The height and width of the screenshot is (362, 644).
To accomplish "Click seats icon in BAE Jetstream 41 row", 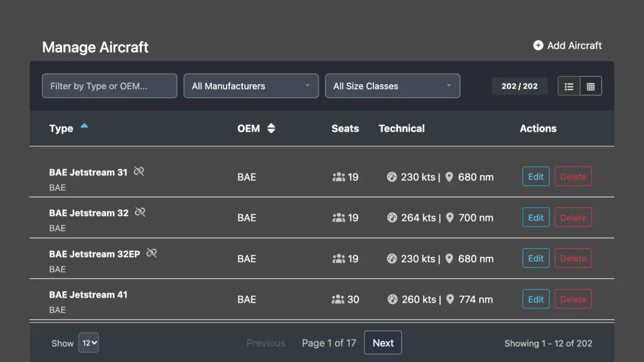I will 338,300.
